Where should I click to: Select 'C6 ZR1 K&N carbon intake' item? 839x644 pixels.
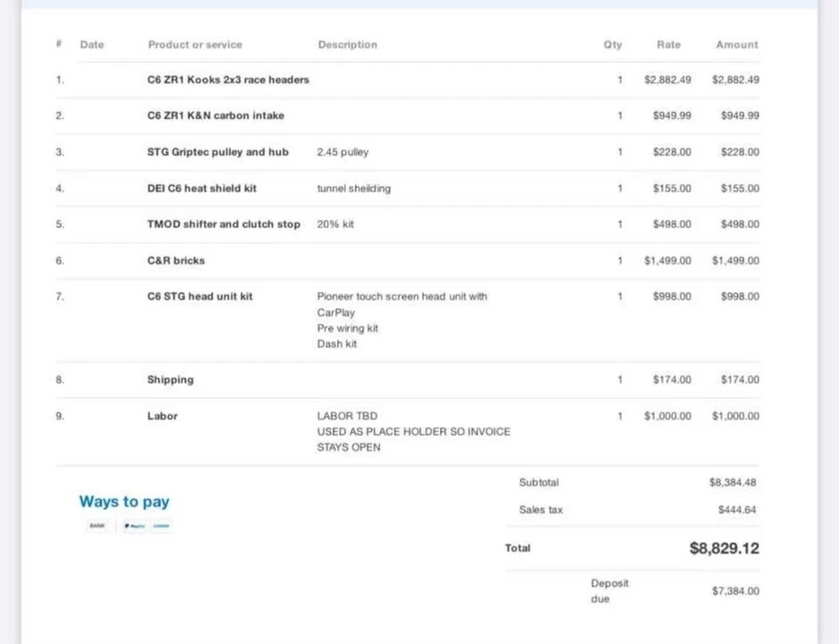(216, 115)
